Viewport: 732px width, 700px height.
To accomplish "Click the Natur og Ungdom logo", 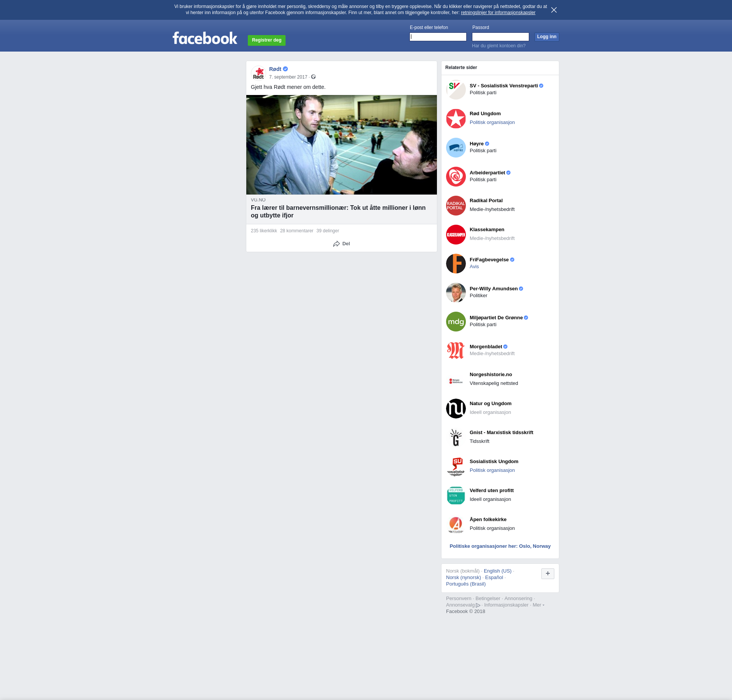I will coord(456,409).
